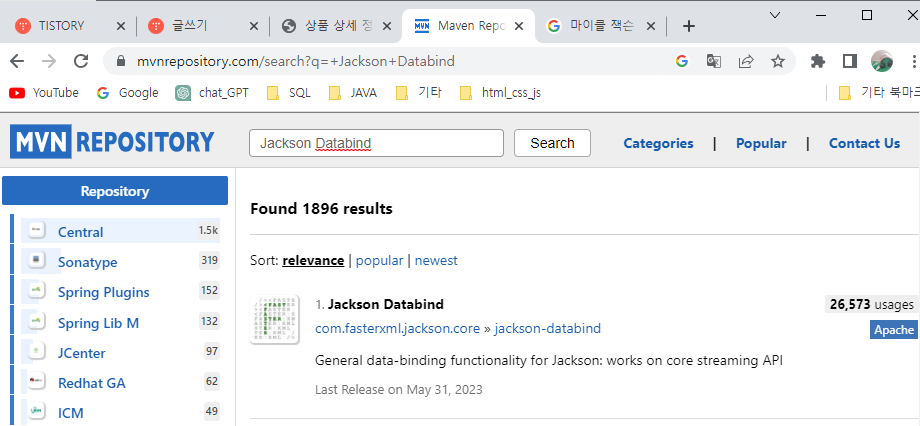920x426 pixels.
Task: Open the 기타 북마크 folder
Action: tap(879, 93)
